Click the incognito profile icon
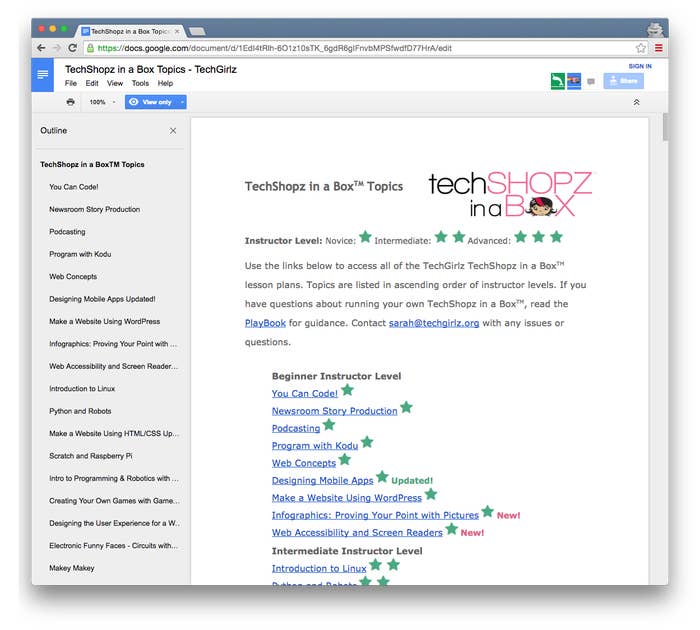The image size is (700, 630). [x=655, y=30]
